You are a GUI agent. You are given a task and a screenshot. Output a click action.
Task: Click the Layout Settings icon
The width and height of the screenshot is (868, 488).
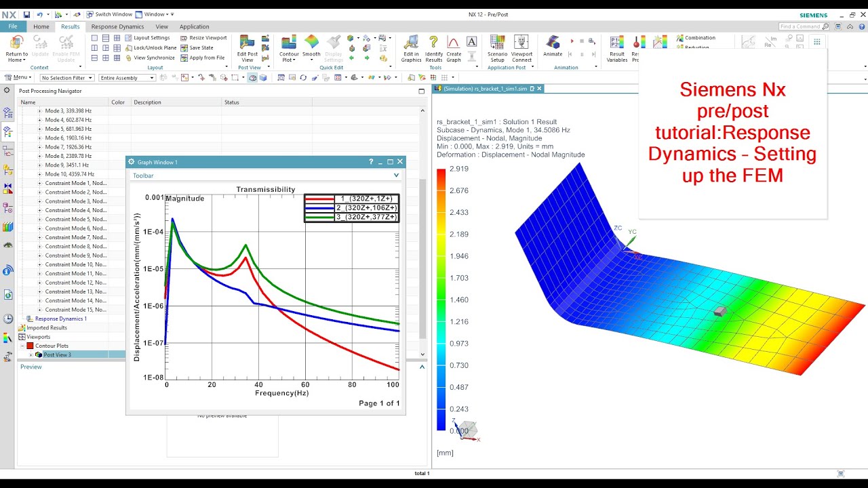pos(129,38)
